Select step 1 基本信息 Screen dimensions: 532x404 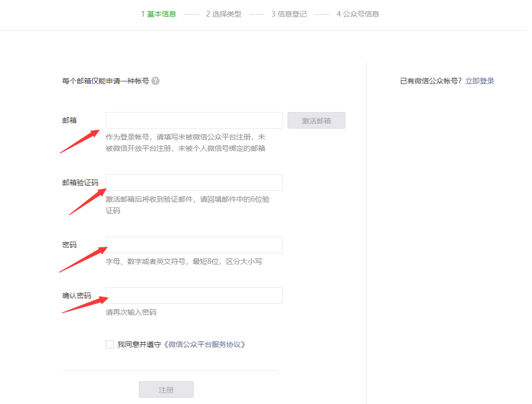point(159,14)
